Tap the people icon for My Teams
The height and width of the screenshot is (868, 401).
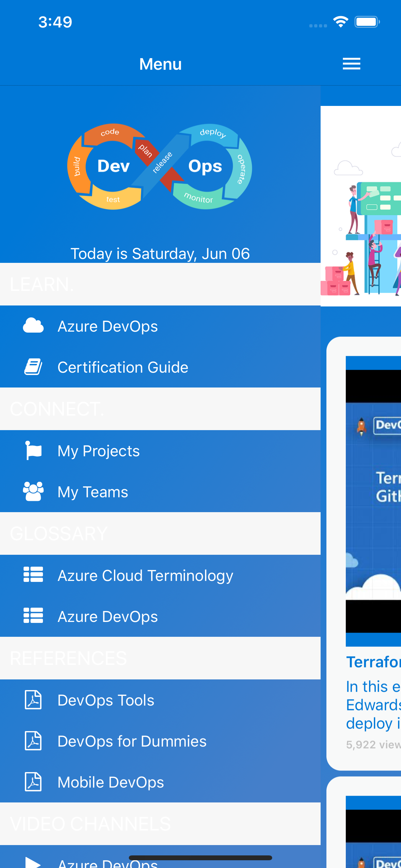(x=33, y=491)
